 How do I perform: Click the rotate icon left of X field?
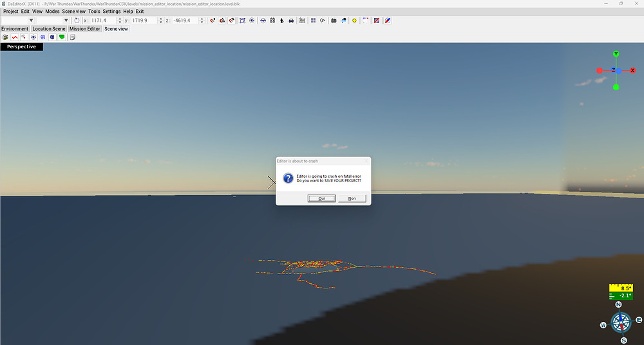(x=77, y=21)
